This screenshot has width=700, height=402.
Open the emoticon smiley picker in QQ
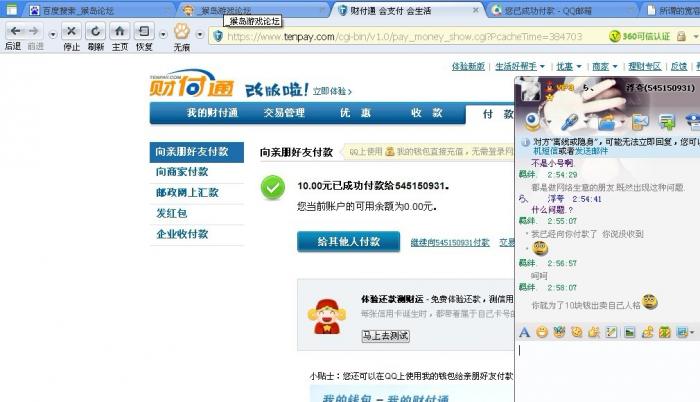542,332
